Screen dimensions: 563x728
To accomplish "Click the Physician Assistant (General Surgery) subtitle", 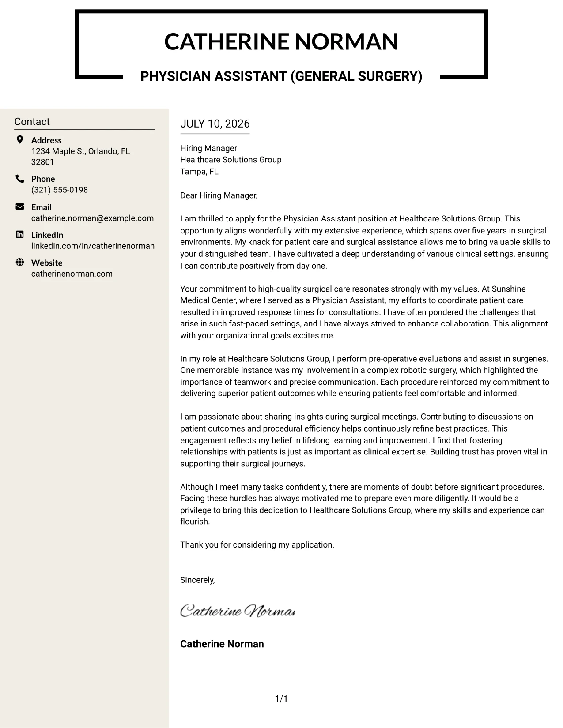I will tap(281, 76).
